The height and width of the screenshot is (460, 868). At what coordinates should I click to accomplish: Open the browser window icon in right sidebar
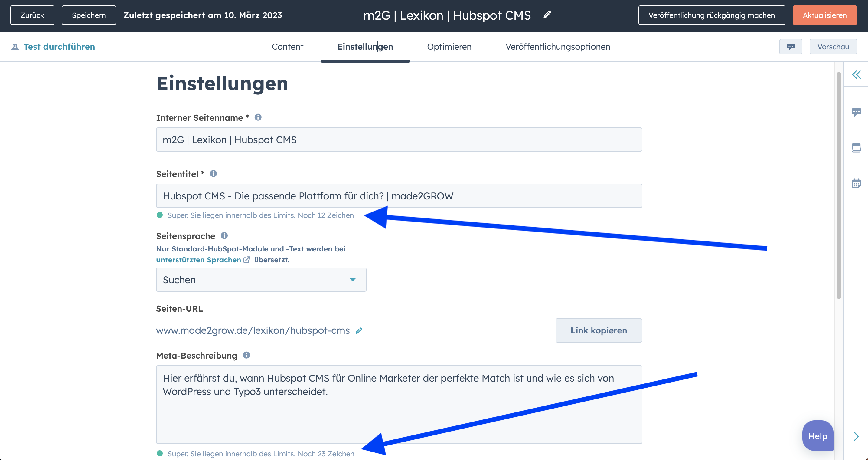[856, 148]
